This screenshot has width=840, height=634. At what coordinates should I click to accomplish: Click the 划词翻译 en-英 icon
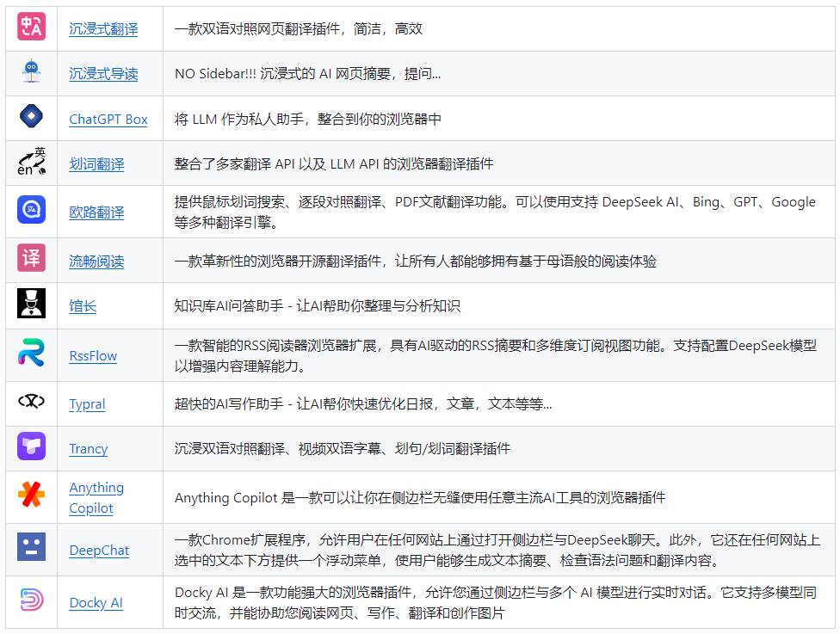coord(31,161)
